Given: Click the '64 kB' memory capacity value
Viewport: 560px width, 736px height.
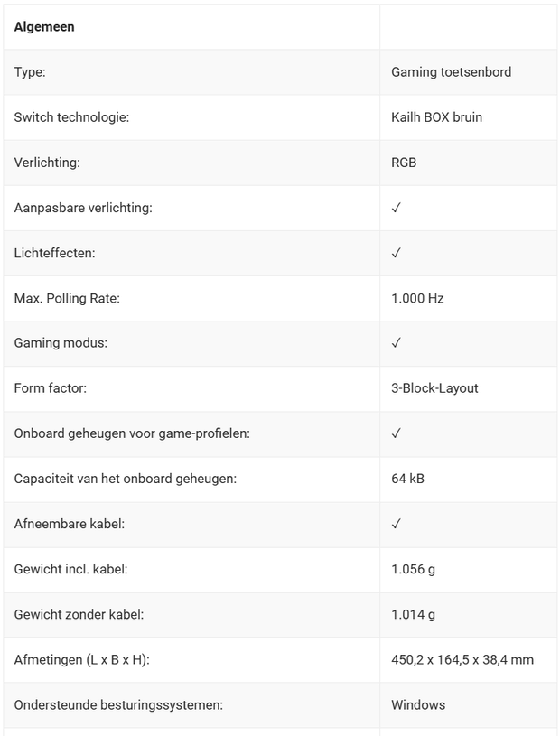Looking at the screenshot, I should tap(407, 479).
